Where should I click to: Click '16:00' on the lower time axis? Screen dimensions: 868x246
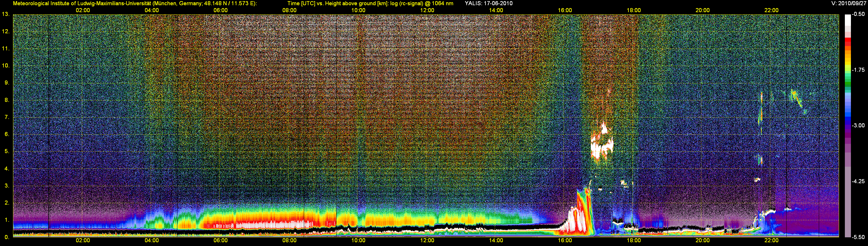(565, 240)
